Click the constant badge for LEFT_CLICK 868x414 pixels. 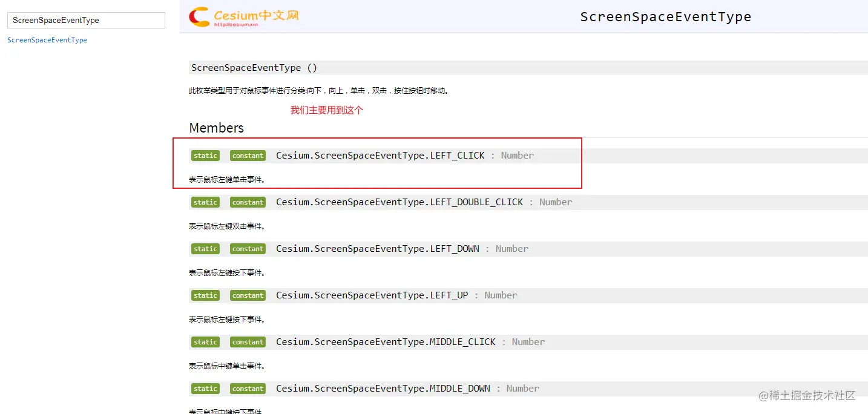click(x=248, y=156)
